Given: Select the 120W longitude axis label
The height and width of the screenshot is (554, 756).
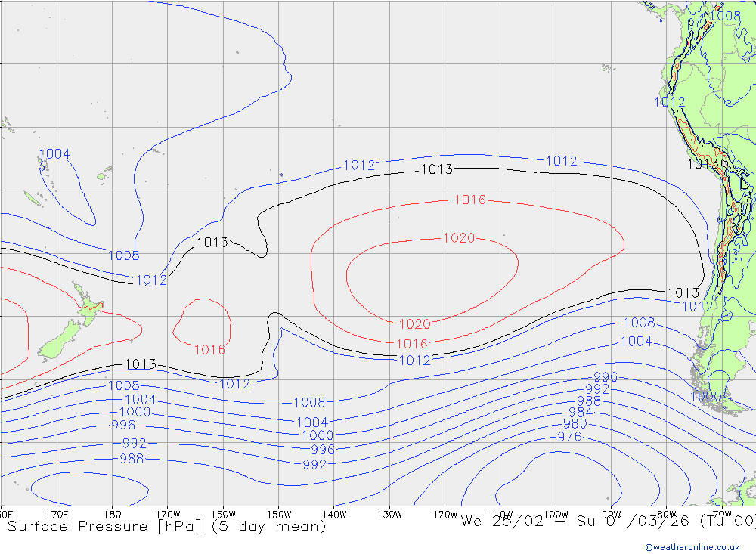Looking at the screenshot, I should [445, 515].
